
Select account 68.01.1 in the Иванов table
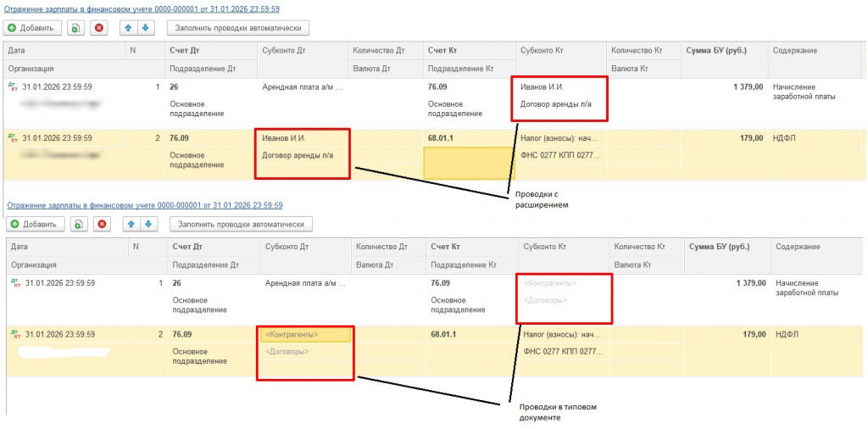click(x=441, y=138)
